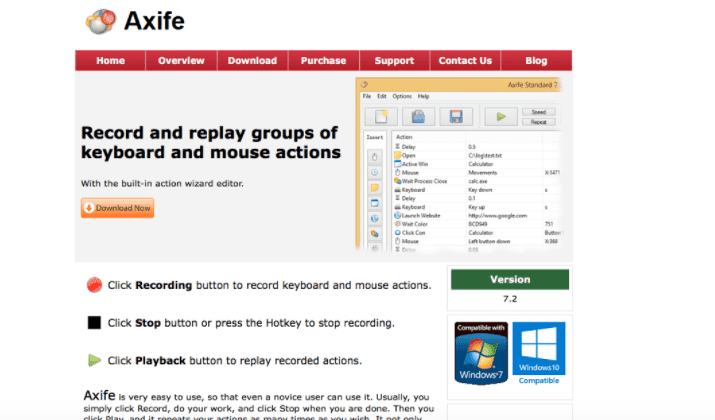Select the Keyboard Key down row
This screenshot has height=420, width=715.
tap(477, 190)
